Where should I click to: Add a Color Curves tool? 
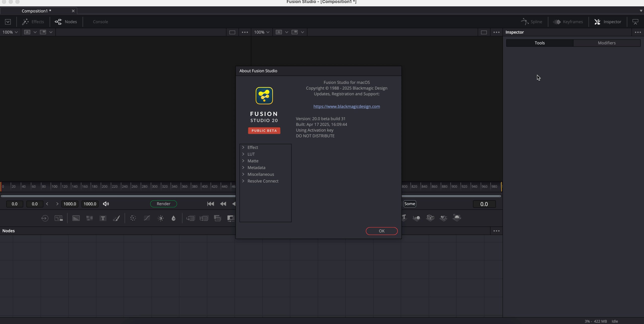(x=147, y=218)
